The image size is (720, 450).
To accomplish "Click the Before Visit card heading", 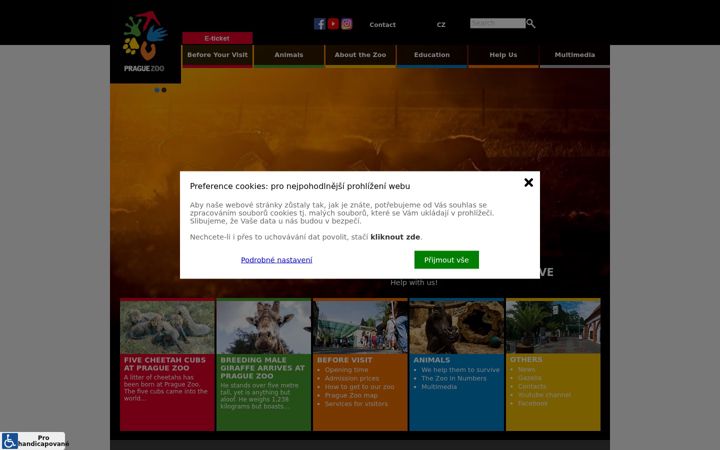I will [x=344, y=360].
